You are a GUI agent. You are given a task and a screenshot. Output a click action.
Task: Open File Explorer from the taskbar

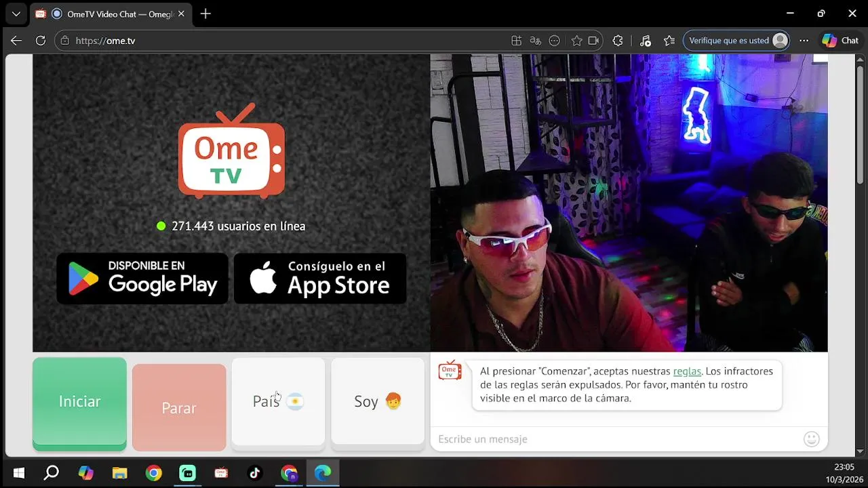tap(119, 473)
